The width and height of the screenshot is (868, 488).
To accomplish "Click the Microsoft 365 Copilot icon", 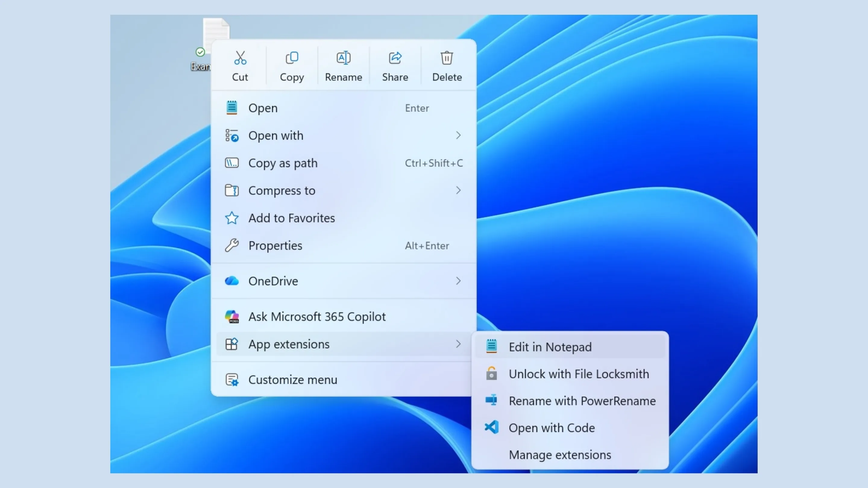I will [232, 317].
